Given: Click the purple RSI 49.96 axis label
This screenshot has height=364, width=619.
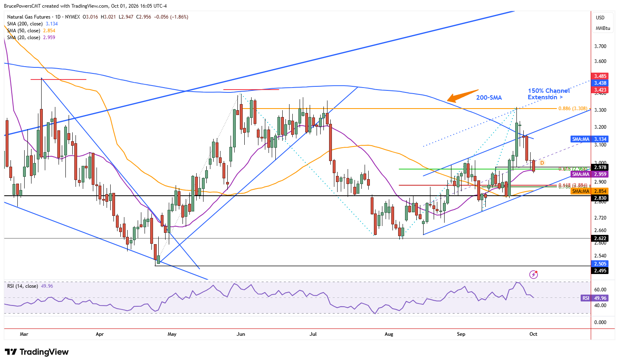Looking at the screenshot, I should [x=594, y=298].
